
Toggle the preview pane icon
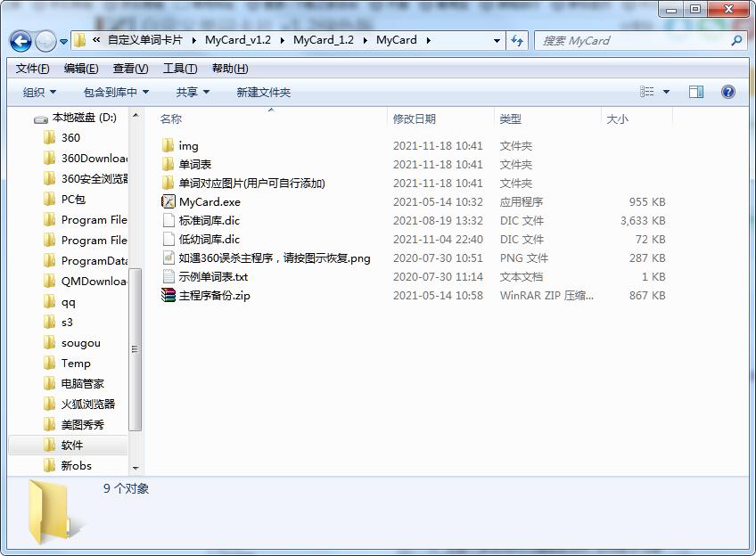695,92
